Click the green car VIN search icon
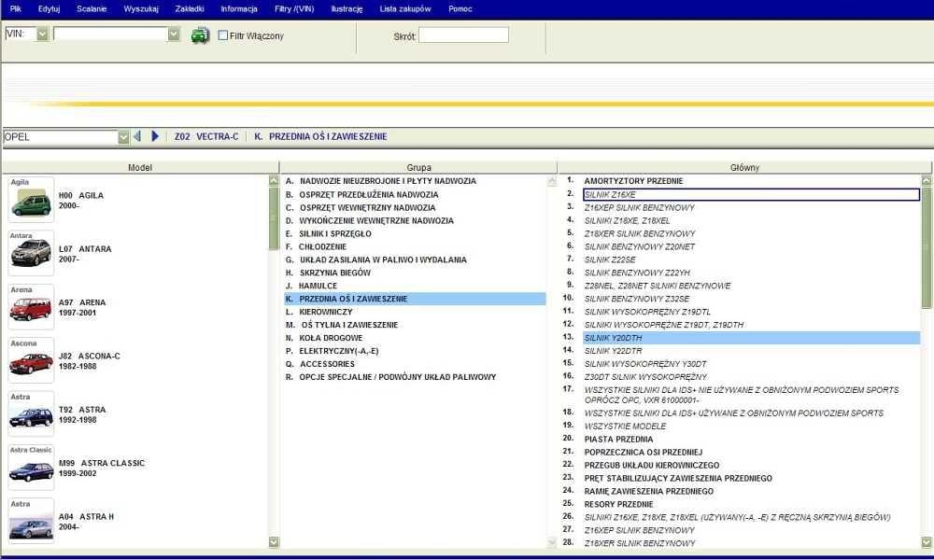This screenshot has width=934, height=560. click(200, 35)
